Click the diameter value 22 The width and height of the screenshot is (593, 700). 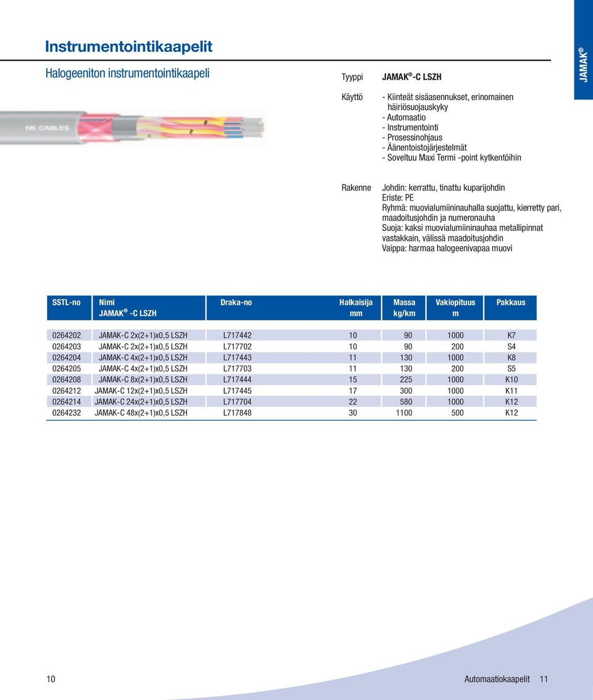click(x=353, y=402)
